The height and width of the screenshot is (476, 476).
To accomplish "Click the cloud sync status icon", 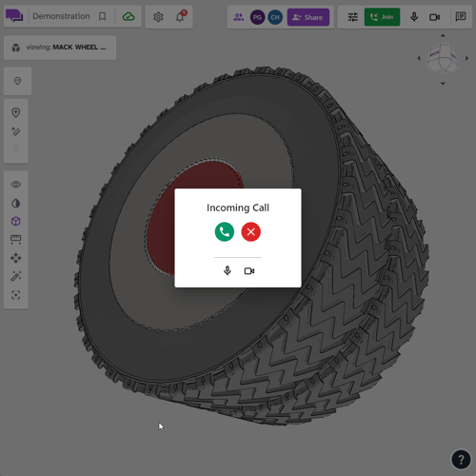I will point(129,16).
